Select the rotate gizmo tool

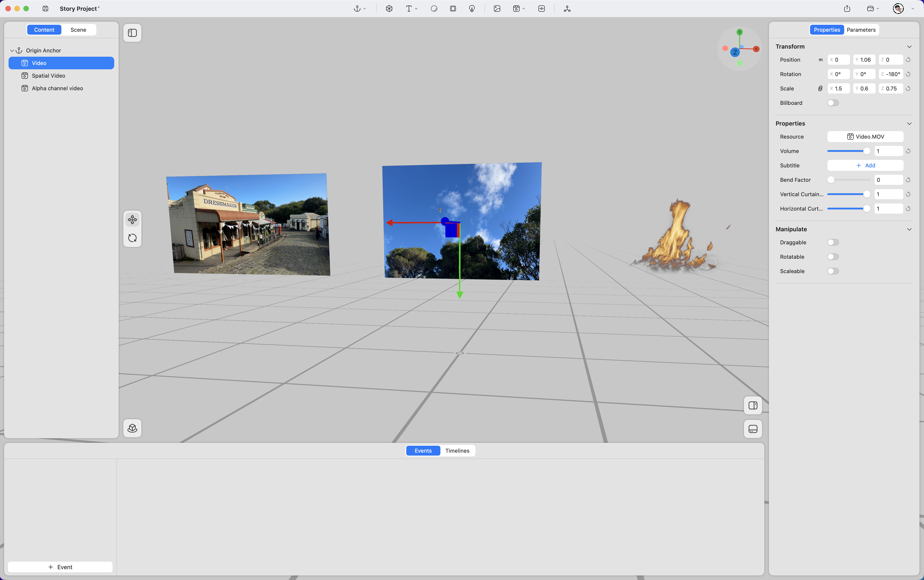[x=132, y=238]
